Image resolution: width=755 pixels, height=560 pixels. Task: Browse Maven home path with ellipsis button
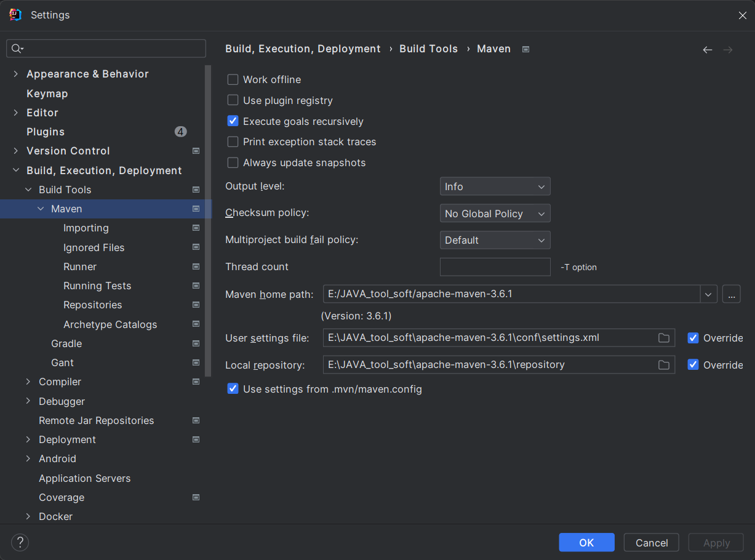(x=731, y=294)
